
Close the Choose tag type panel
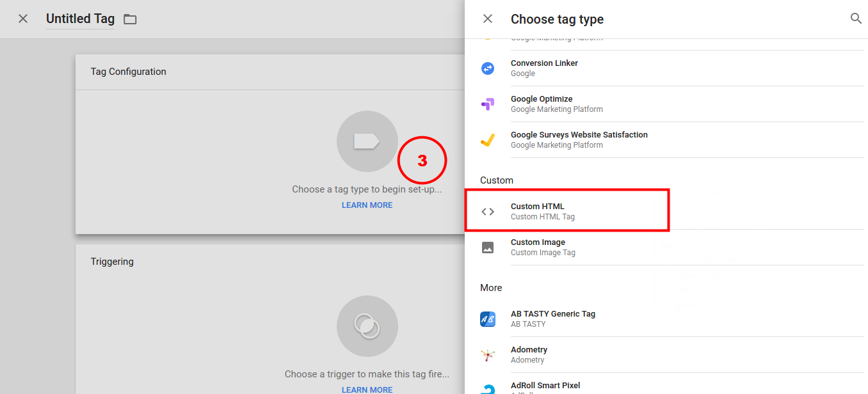click(488, 19)
